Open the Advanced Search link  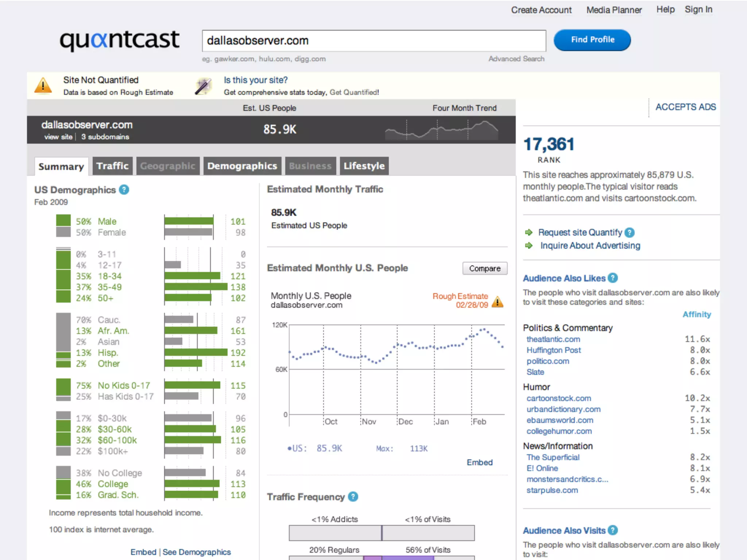click(x=516, y=59)
